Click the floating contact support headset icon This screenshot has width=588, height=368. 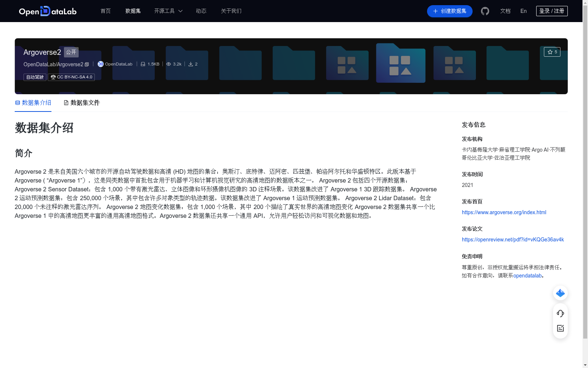coord(560,314)
